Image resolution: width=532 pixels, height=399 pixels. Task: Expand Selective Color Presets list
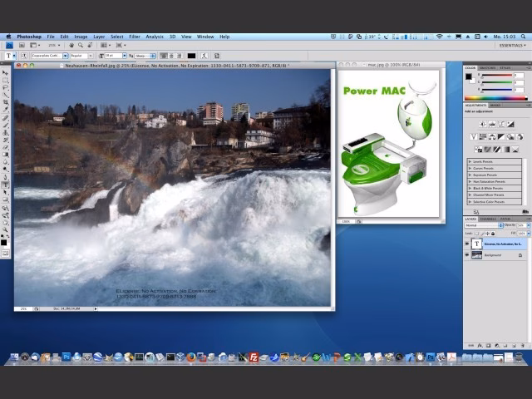470,201
